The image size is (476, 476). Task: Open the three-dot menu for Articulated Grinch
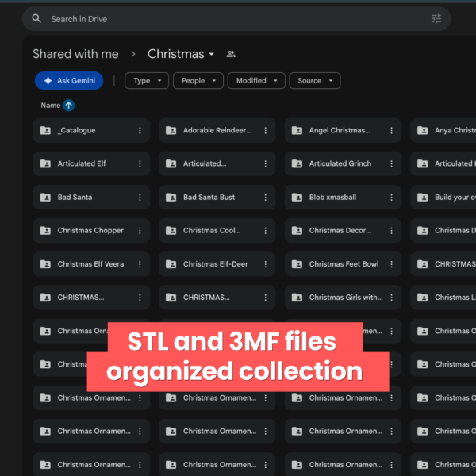[x=392, y=164]
